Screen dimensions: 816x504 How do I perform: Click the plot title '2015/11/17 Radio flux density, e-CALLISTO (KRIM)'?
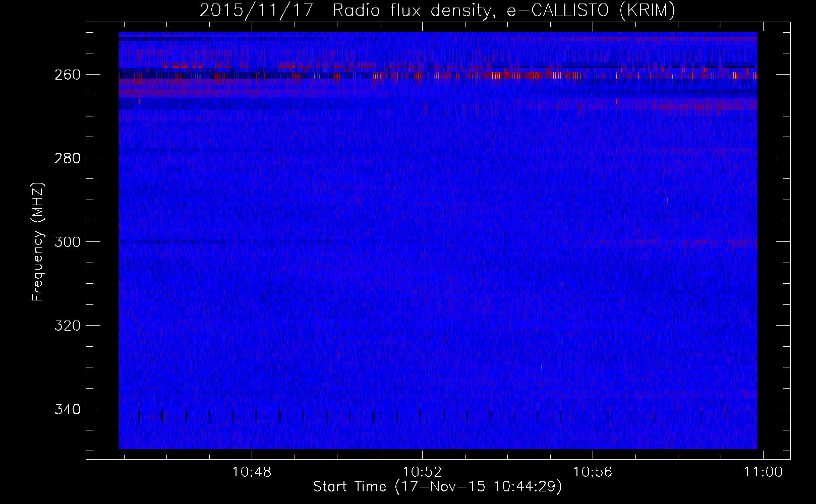(437, 10)
